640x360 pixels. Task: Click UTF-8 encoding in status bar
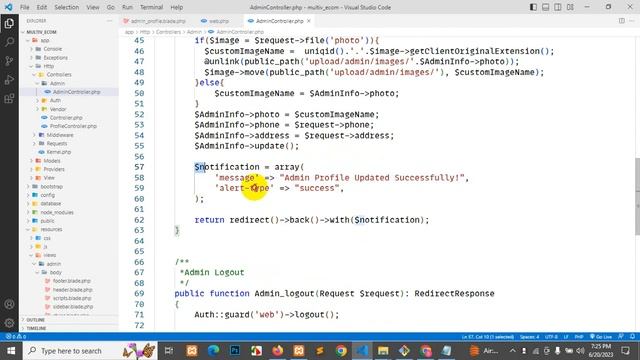tap(551, 337)
